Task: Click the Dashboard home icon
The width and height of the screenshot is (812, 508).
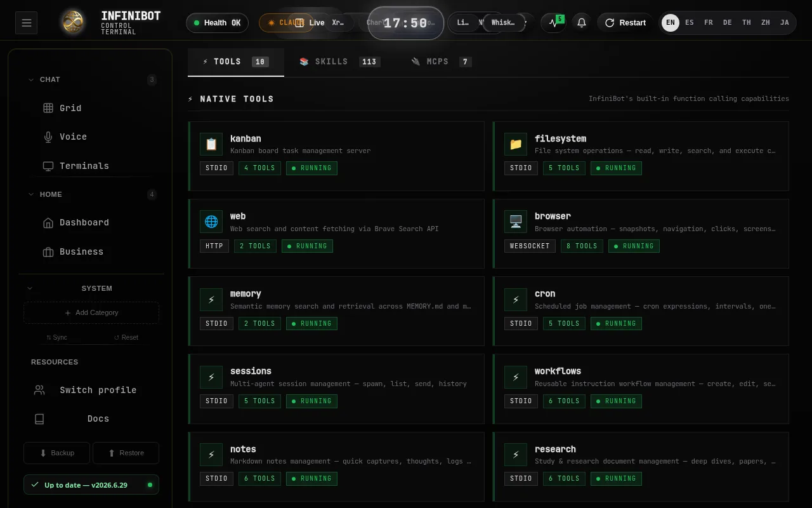Action: point(48,223)
